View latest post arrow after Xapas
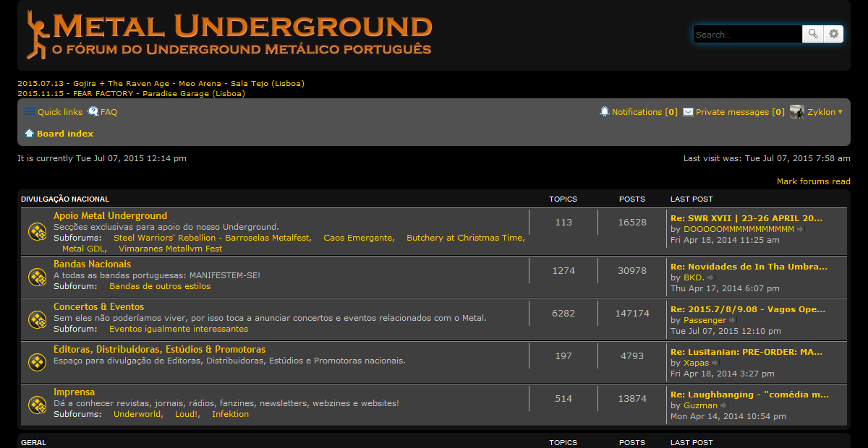 pos(715,363)
